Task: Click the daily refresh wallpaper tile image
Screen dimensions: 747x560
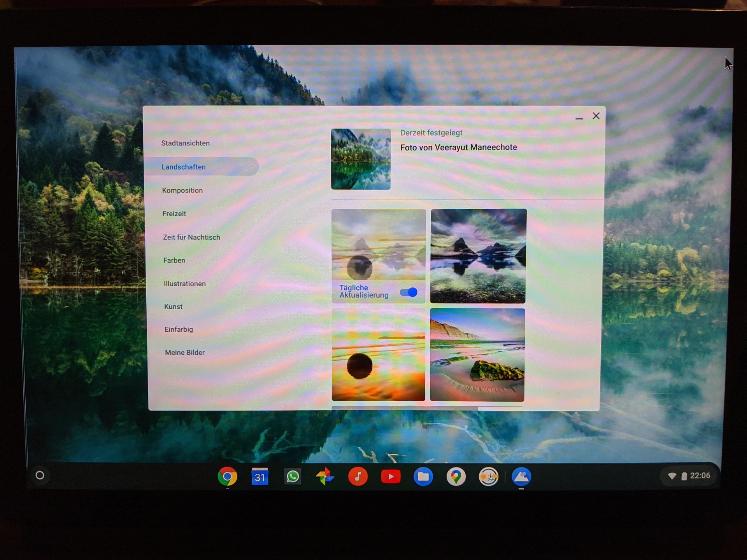Action: 379,245
